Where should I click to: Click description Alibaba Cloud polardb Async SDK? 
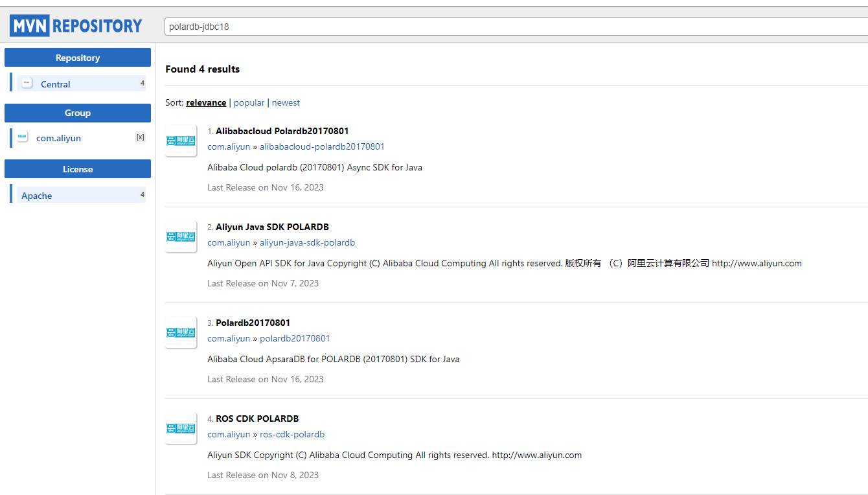(315, 167)
